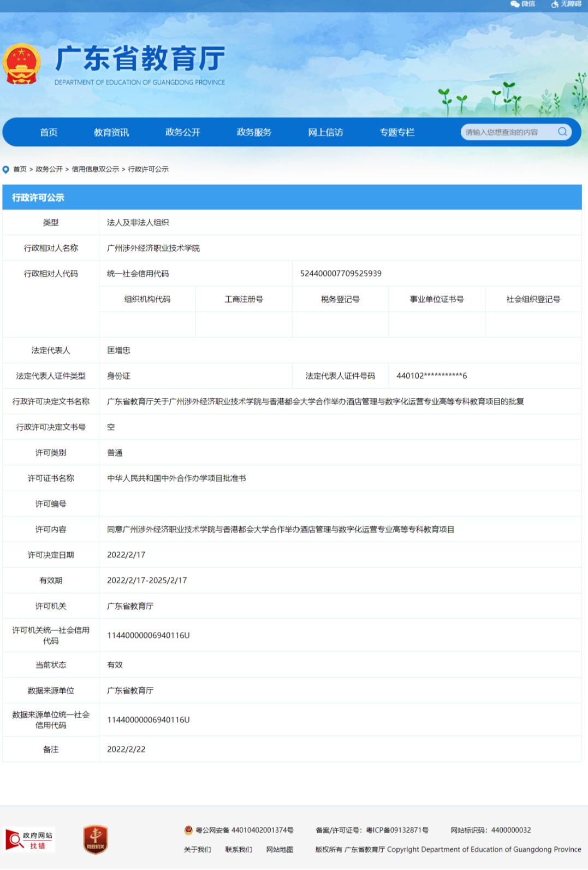Click the 组织机构代码 column header

pos(147,299)
